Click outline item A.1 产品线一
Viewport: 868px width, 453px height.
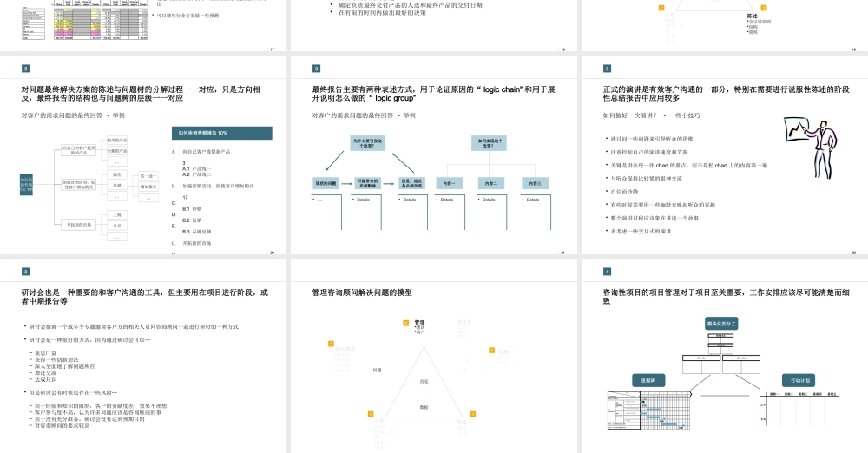197,168
